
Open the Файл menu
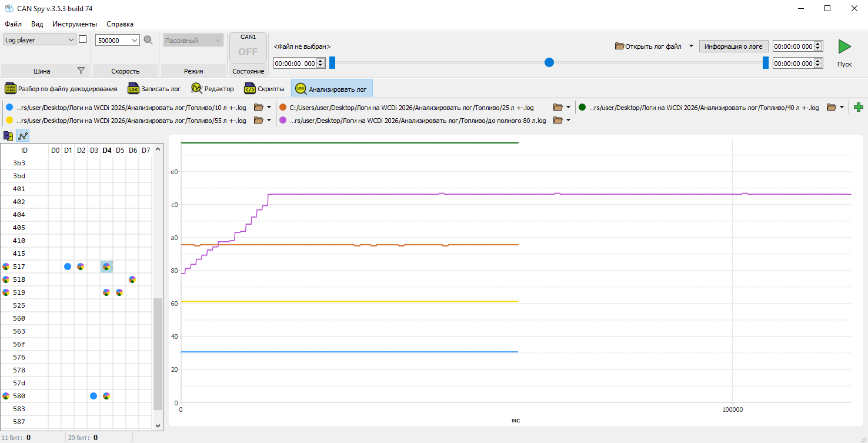click(x=13, y=24)
